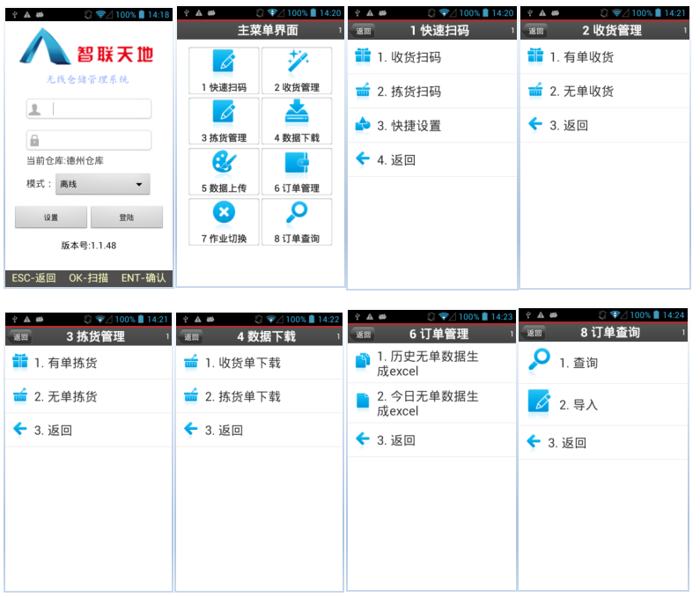Tap 返回 button in 1 快速扫码 header
Screen dimensions: 700x597
click(x=364, y=31)
